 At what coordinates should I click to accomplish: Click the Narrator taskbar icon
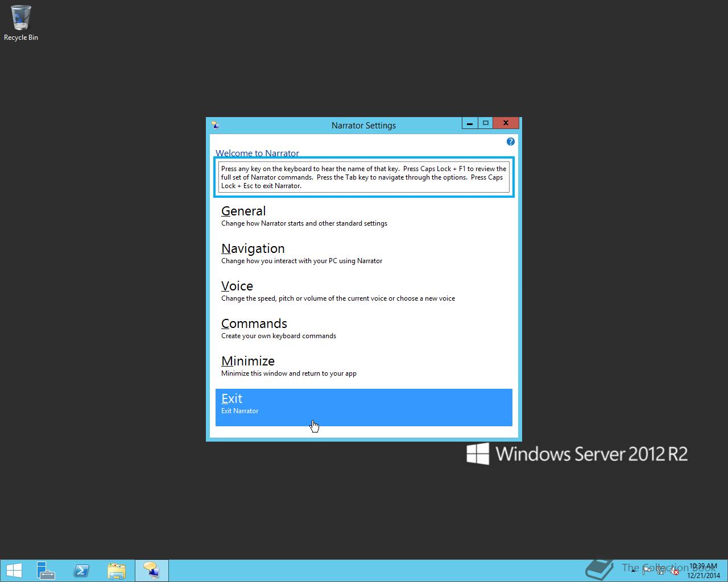click(x=152, y=571)
